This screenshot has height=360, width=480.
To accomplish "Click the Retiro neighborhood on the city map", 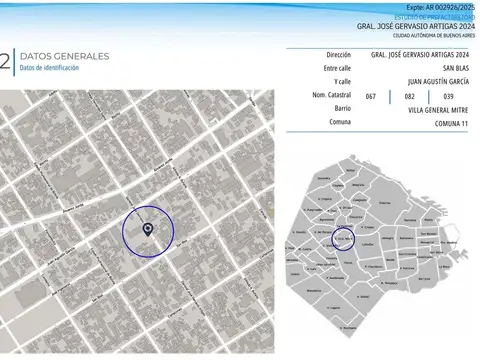I will [x=428, y=220].
